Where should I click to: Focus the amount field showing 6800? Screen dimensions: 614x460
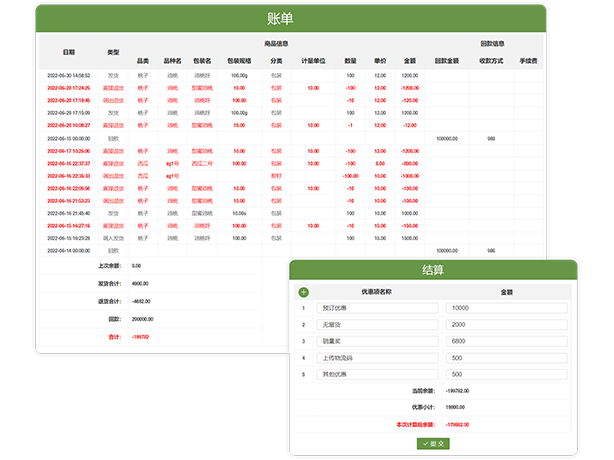click(508, 341)
